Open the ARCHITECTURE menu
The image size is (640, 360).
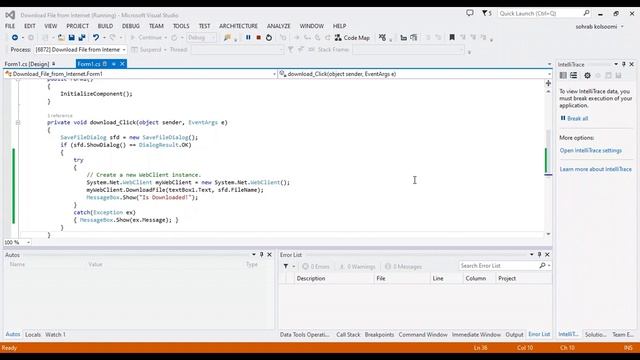tap(238, 26)
